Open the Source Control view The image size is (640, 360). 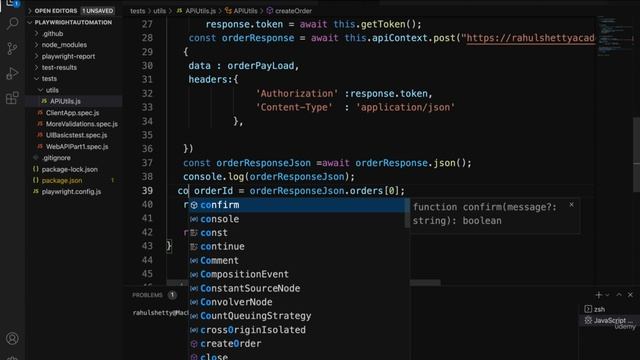[12, 48]
